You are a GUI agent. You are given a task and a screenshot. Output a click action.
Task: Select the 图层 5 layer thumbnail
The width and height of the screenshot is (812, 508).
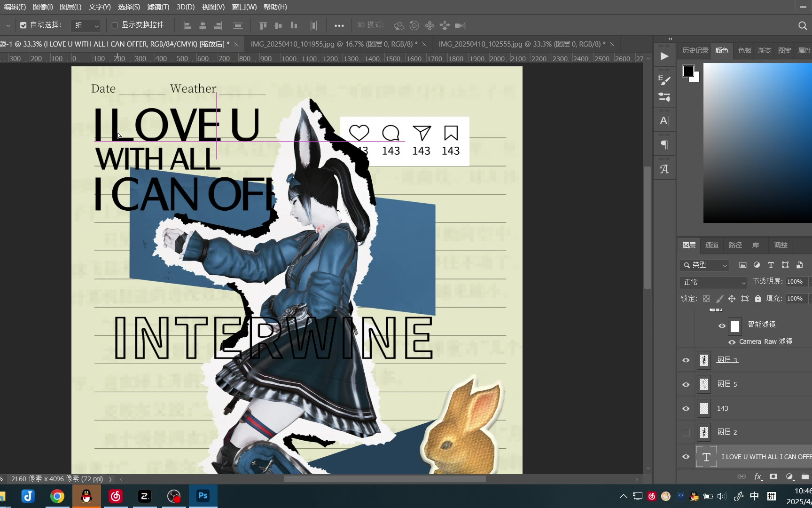pos(704,384)
